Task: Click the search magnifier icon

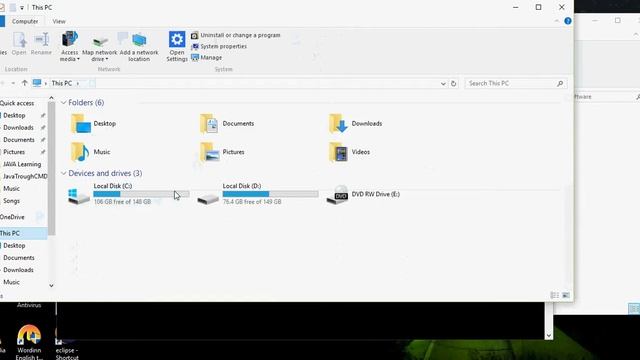Action: tap(560, 83)
